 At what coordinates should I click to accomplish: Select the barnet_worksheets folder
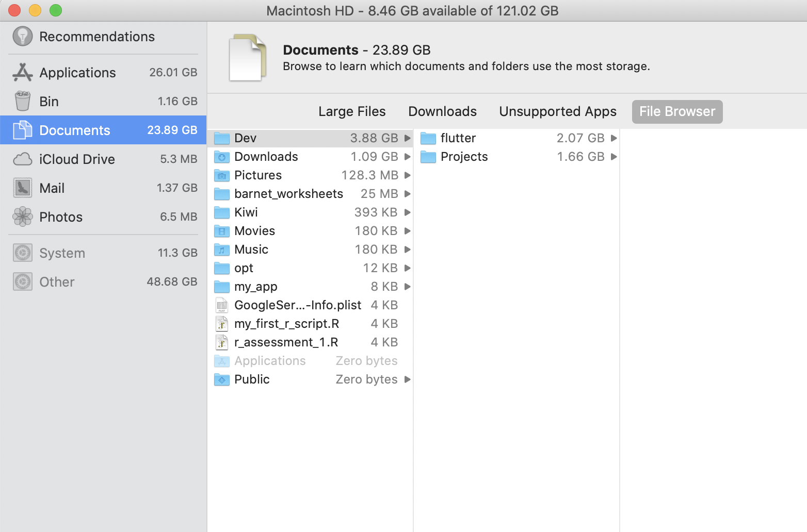[x=288, y=194]
